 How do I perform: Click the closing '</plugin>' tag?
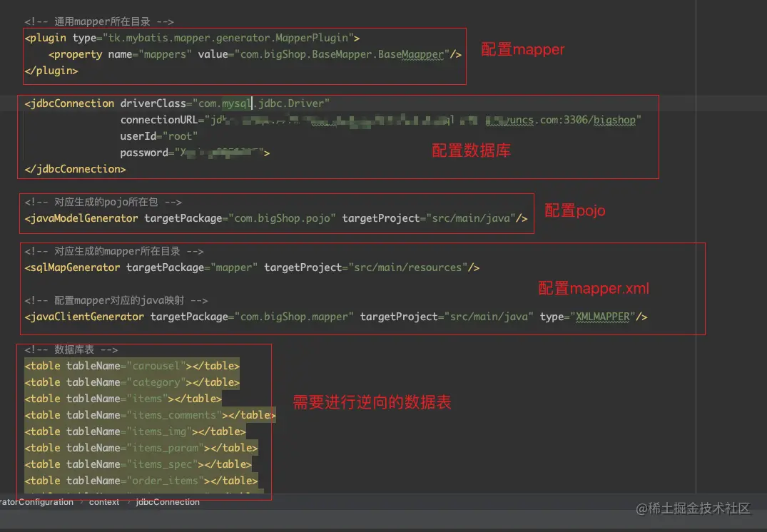click(51, 71)
